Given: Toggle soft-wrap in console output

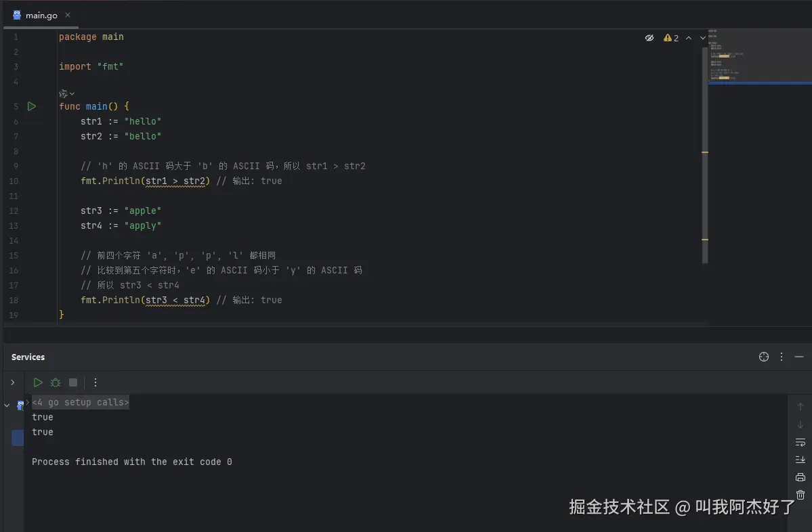Looking at the screenshot, I should pos(800,442).
